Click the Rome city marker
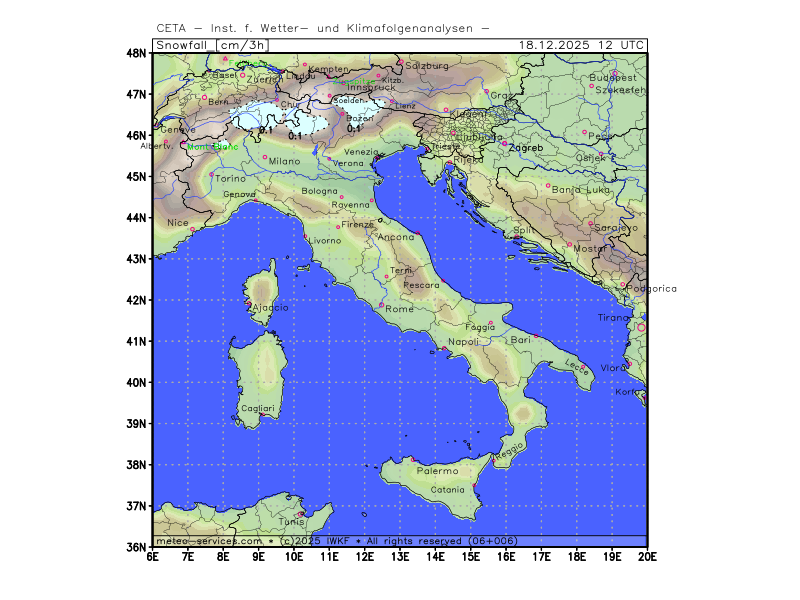Image resolution: width=800 pixels, height=600 pixels. point(382,304)
